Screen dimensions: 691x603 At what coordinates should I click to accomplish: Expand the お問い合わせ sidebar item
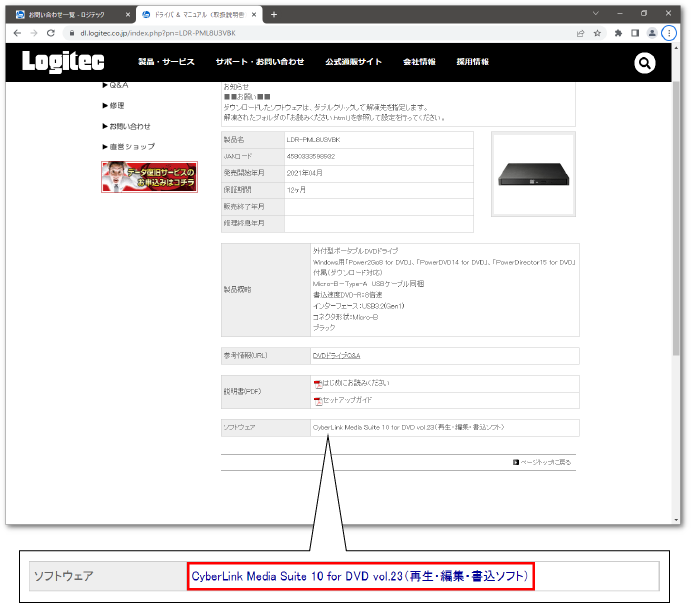[x=129, y=126]
